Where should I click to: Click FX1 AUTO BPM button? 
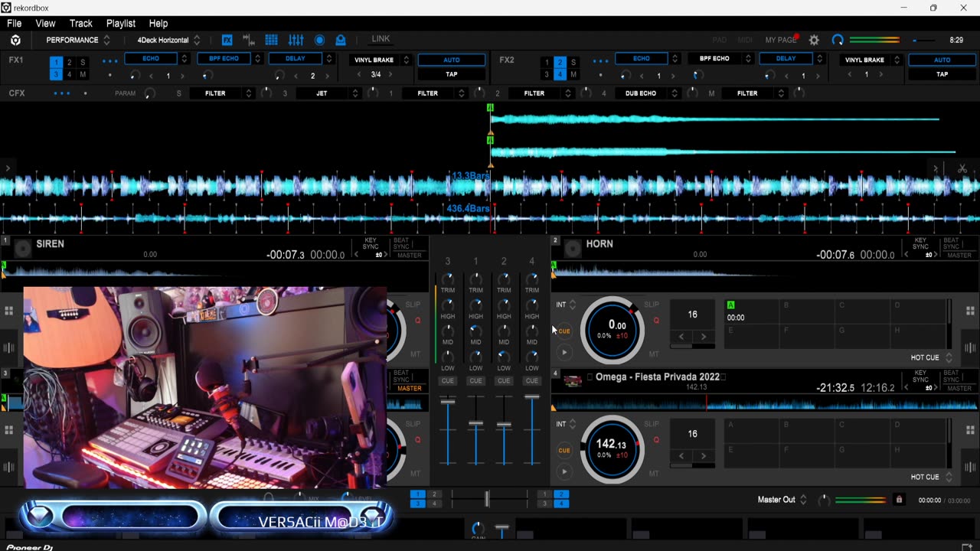tap(452, 60)
